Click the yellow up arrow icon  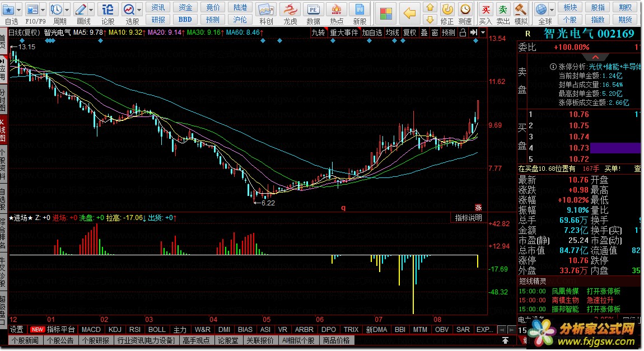point(430,7)
